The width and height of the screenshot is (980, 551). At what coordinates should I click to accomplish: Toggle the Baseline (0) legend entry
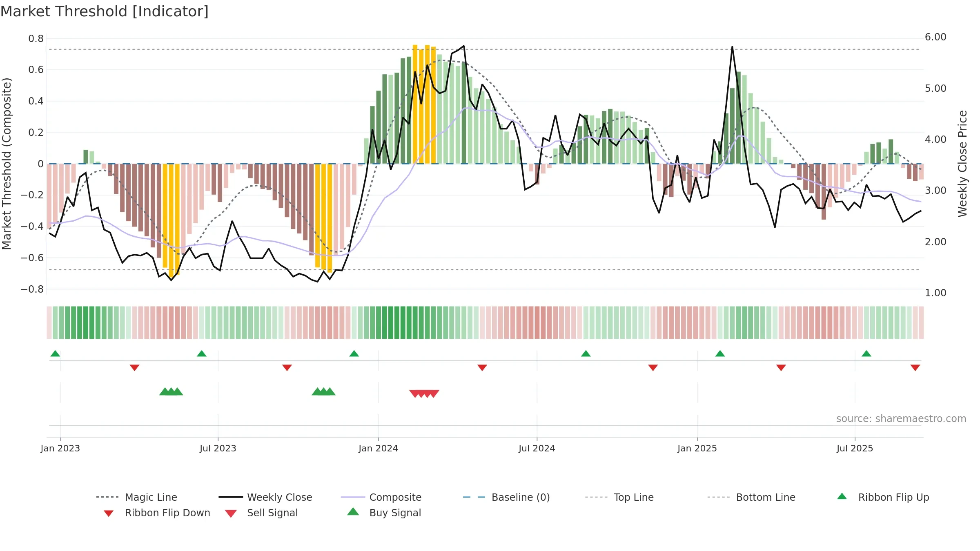(x=506, y=497)
